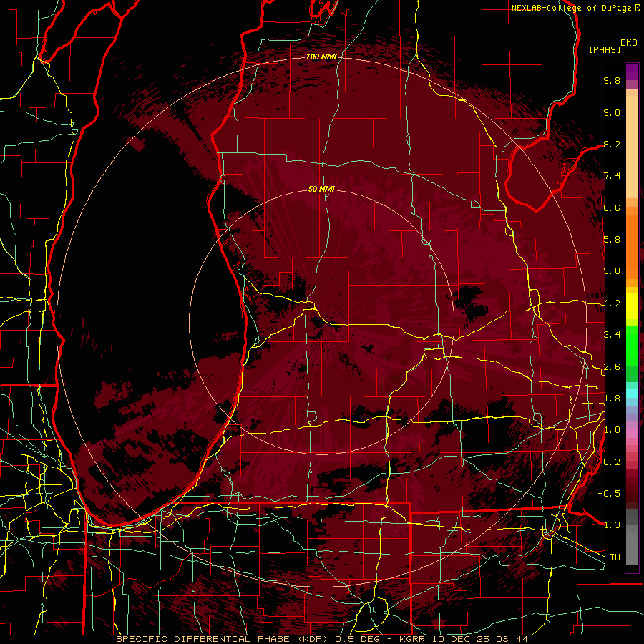Viewport: 644px width, 644px height.
Task: Click the '1.0' scale value
Action: (x=612, y=430)
